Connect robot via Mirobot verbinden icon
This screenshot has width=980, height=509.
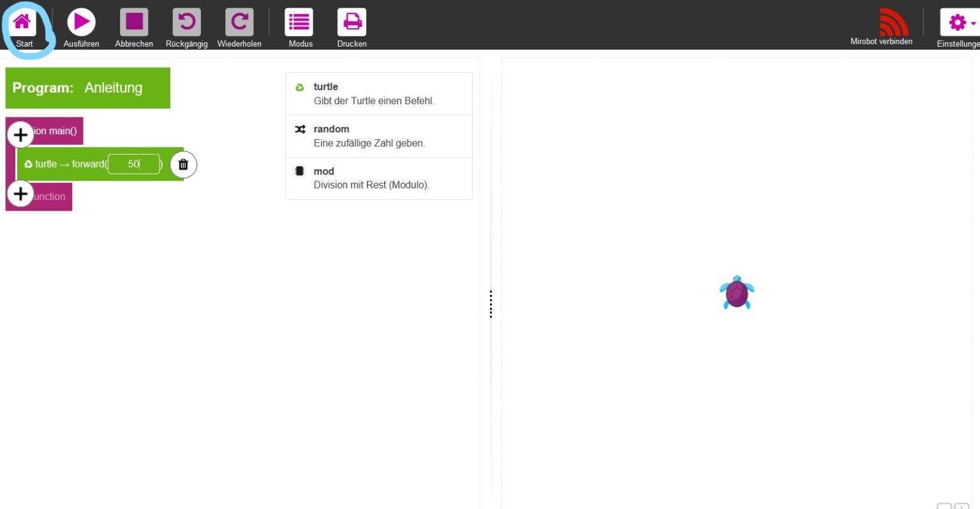pyautogui.click(x=893, y=23)
